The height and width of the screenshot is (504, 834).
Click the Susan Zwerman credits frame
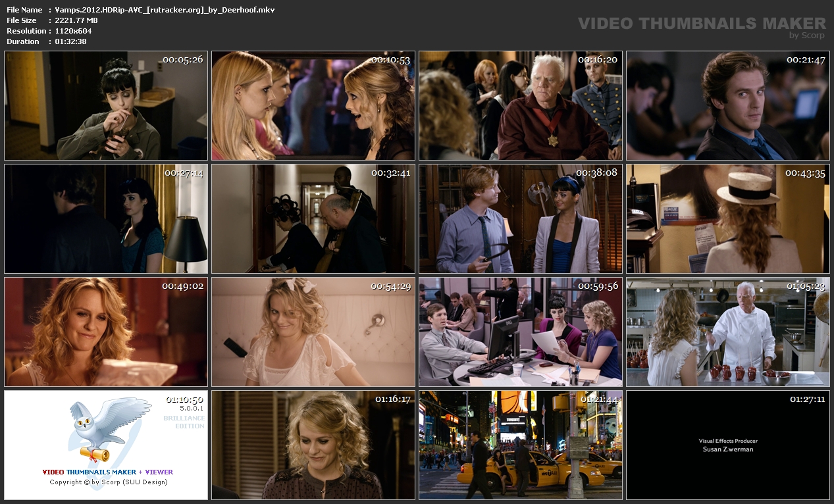(727, 445)
